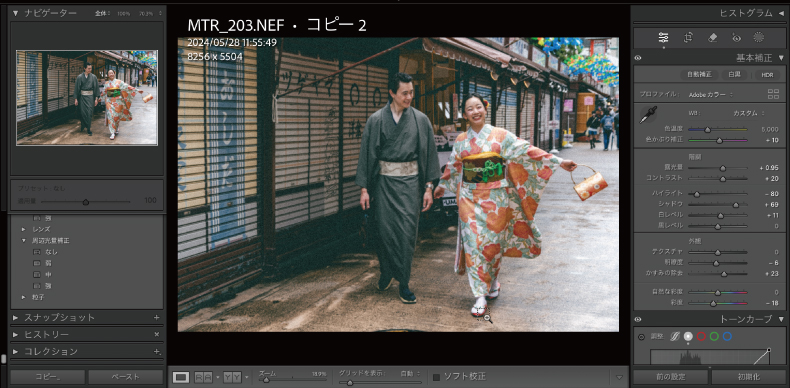
Task: Open the toolbar options arrow at right
Action: click(x=619, y=377)
